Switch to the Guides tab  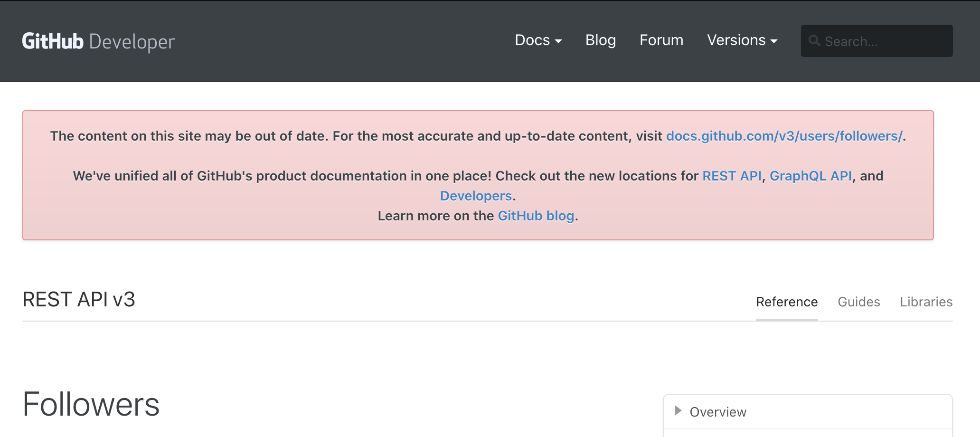pyautogui.click(x=859, y=302)
